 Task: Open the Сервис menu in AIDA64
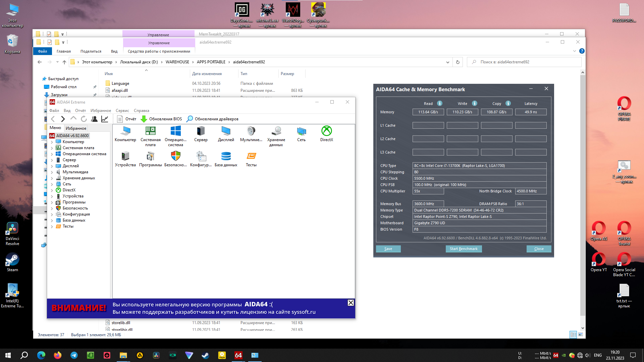pyautogui.click(x=122, y=111)
